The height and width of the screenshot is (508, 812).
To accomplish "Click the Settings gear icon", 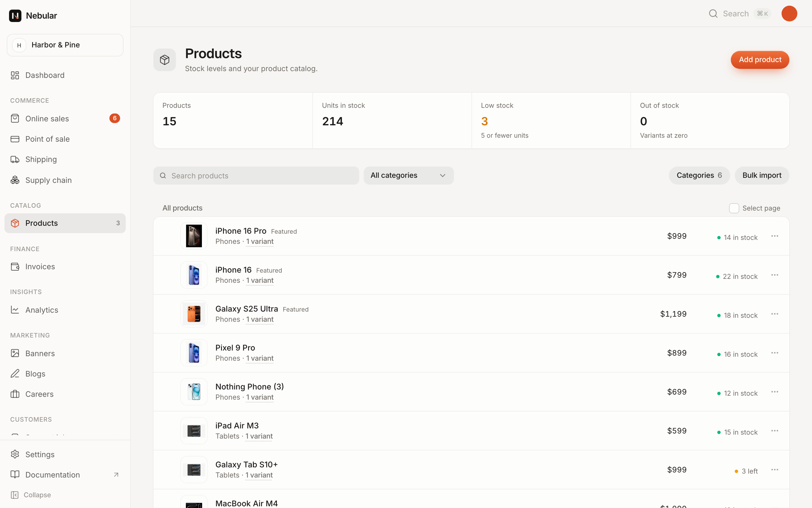I will [x=15, y=454].
